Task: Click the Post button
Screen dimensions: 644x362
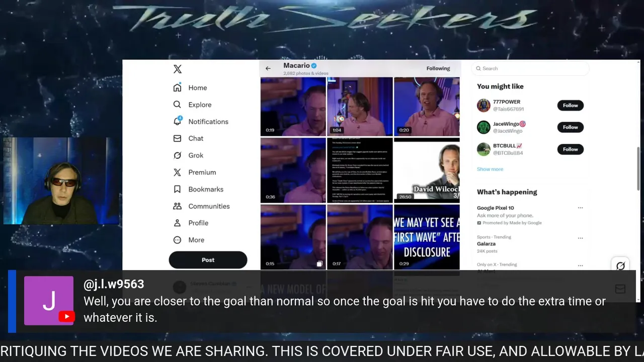Action: point(208,260)
